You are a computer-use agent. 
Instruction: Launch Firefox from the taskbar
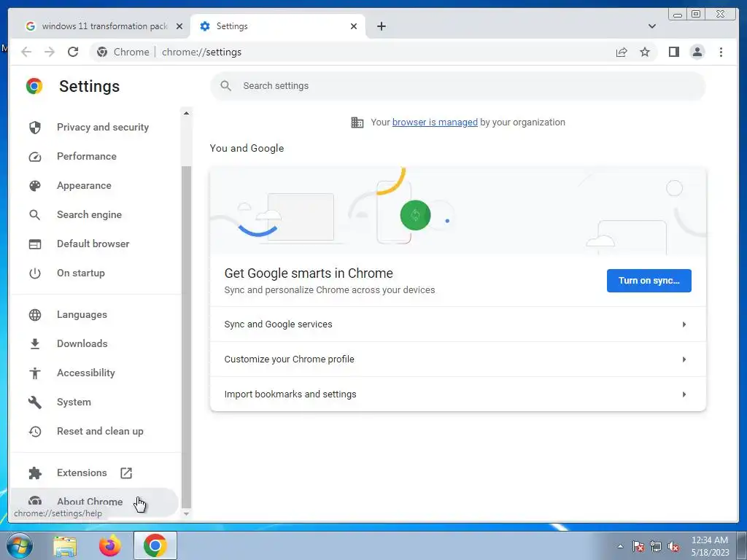click(109, 545)
